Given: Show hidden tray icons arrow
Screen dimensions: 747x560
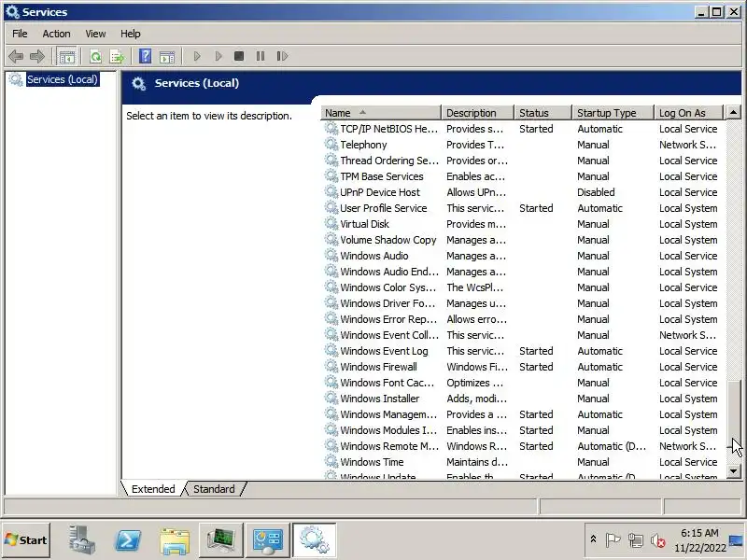Looking at the screenshot, I should 593,539.
